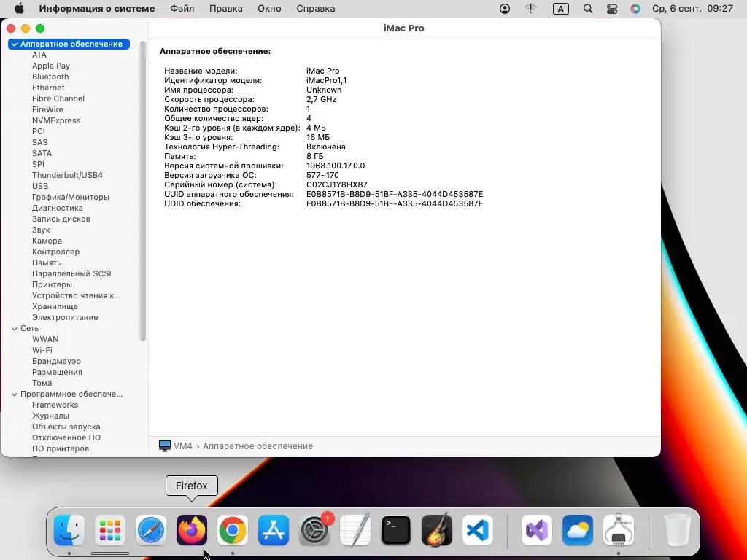Select Хранилище in the sidebar
The height and width of the screenshot is (560, 747).
click(x=55, y=307)
